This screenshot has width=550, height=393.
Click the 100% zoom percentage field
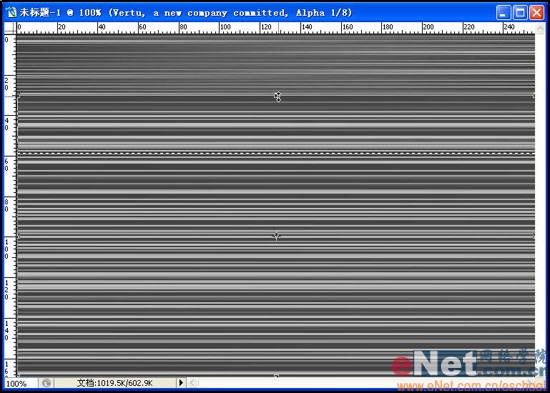pyautogui.click(x=20, y=383)
